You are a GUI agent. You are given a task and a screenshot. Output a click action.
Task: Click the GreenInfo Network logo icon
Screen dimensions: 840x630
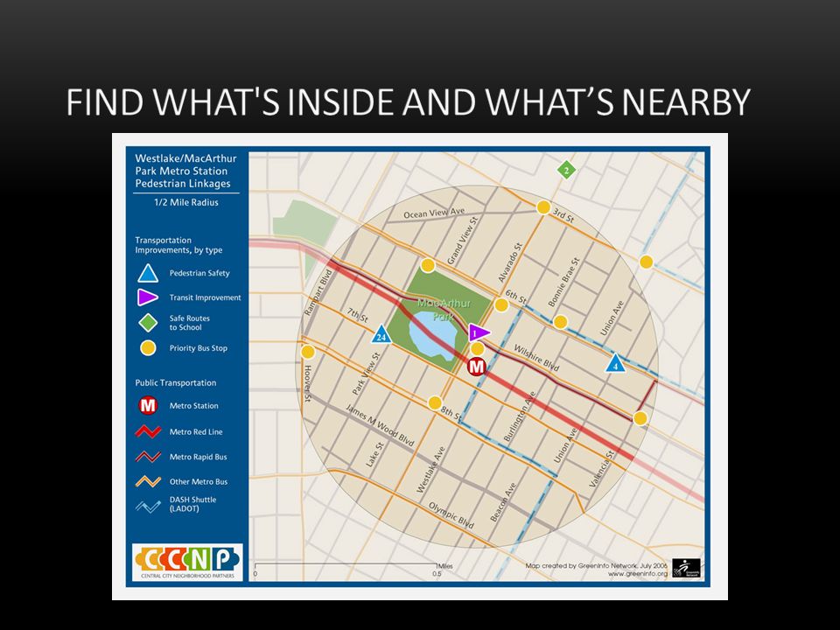click(x=686, y=569)
